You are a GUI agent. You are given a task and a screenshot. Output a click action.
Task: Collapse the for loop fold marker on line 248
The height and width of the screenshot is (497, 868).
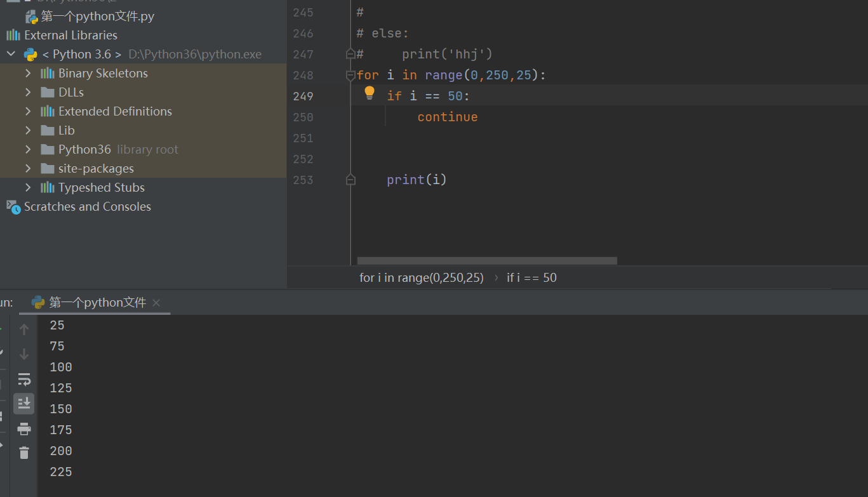coord(351,76)
